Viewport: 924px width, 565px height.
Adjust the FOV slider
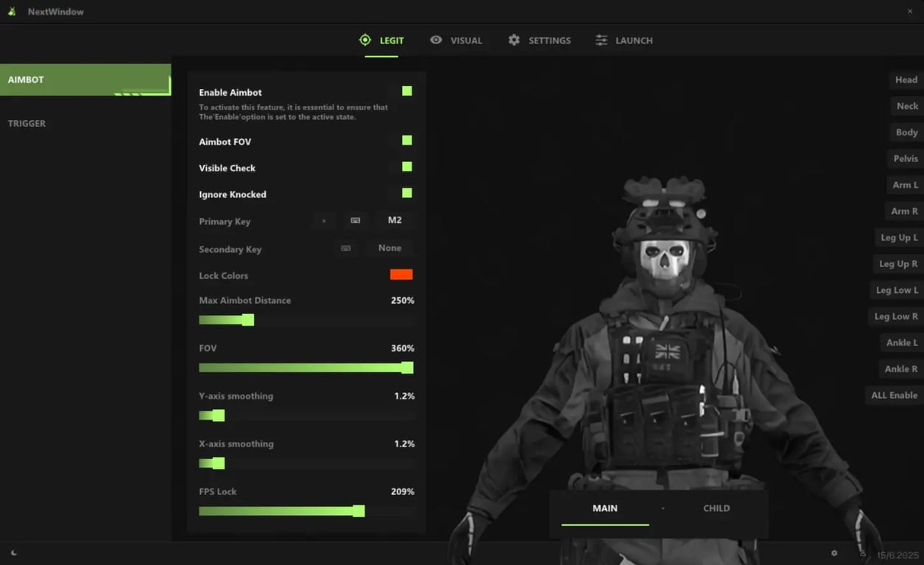click(306, 368)
